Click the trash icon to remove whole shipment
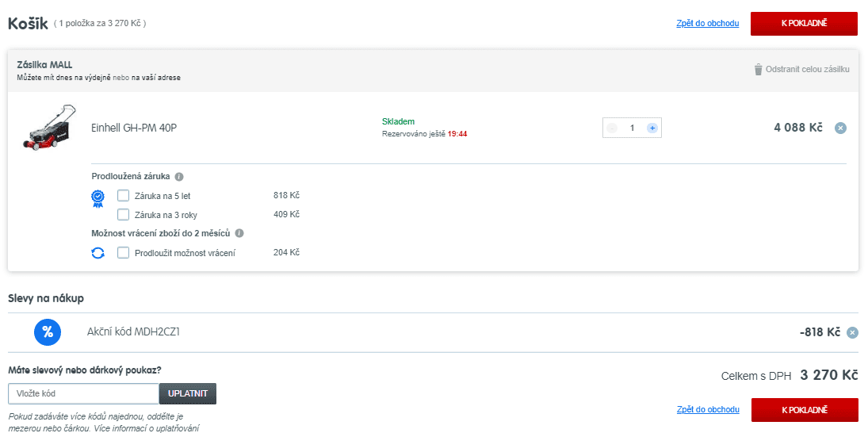 (x=758, y=70)
